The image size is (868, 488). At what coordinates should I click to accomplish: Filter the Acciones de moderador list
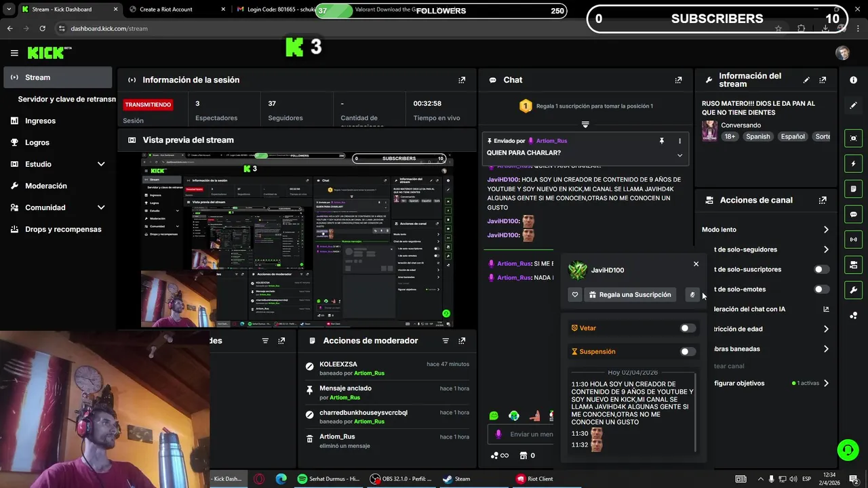(446, 341)
